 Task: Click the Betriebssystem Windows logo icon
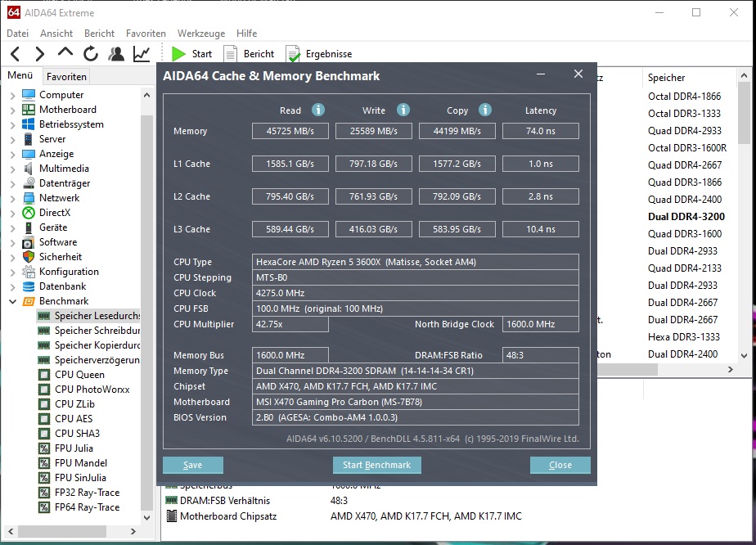click(29, 124)
